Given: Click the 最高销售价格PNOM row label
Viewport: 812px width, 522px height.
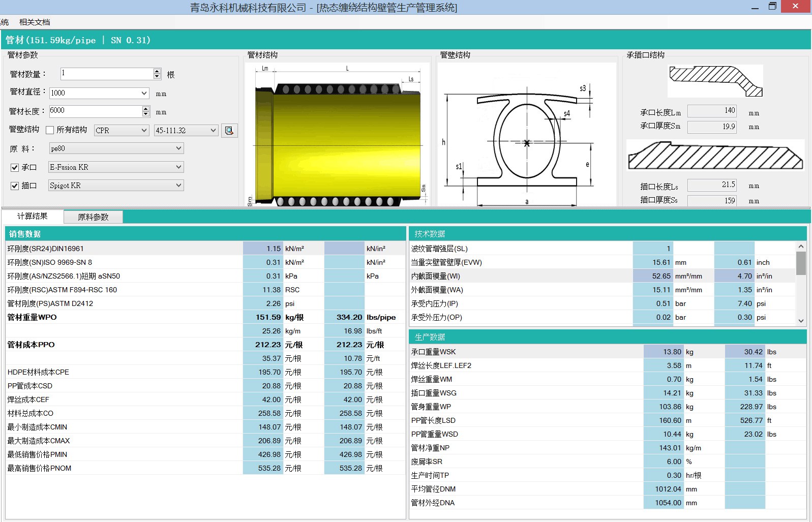Looking at the screenshot, I should click(x=39, y=468).
